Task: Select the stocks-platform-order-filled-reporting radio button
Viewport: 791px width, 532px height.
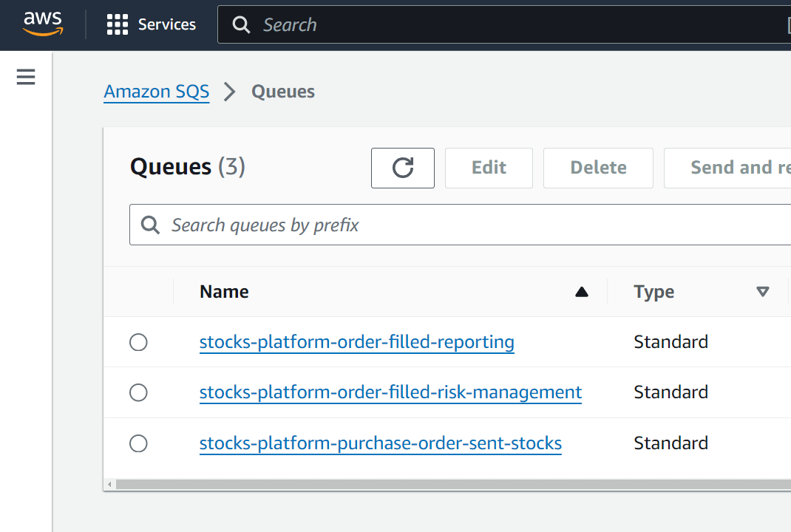Action: pyautogui.click(x=138, y=341)
